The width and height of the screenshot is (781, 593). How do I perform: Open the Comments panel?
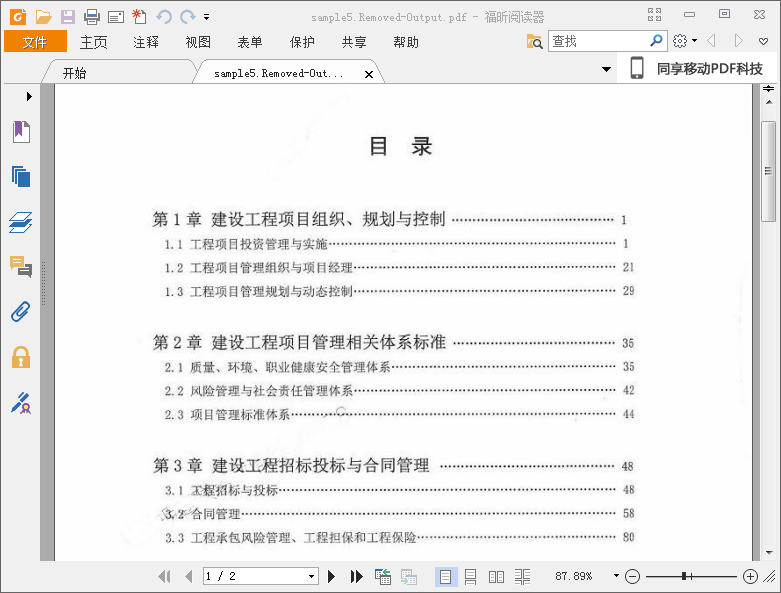click(x=21, y=267)
